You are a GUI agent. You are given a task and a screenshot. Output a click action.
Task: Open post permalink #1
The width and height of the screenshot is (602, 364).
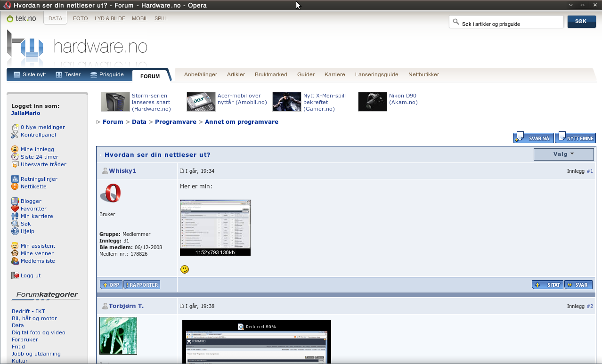pyautogui.click(x=590, y=171)
